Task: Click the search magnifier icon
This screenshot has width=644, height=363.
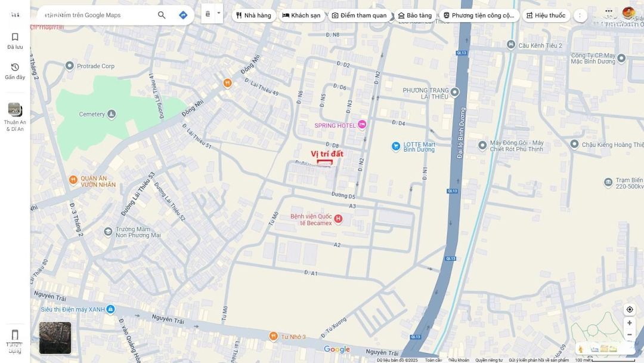Action: tap(162, 15)
